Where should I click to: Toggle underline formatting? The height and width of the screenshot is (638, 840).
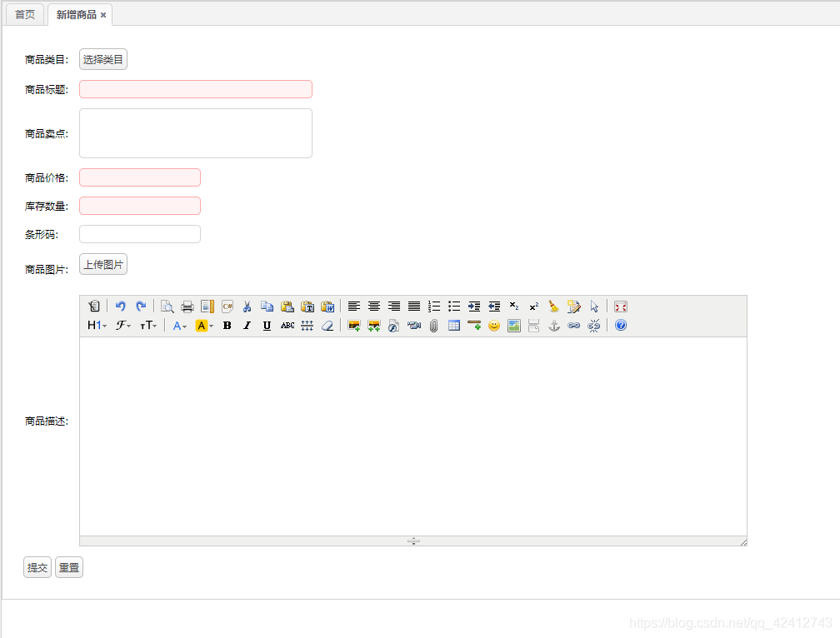(267, 326)
